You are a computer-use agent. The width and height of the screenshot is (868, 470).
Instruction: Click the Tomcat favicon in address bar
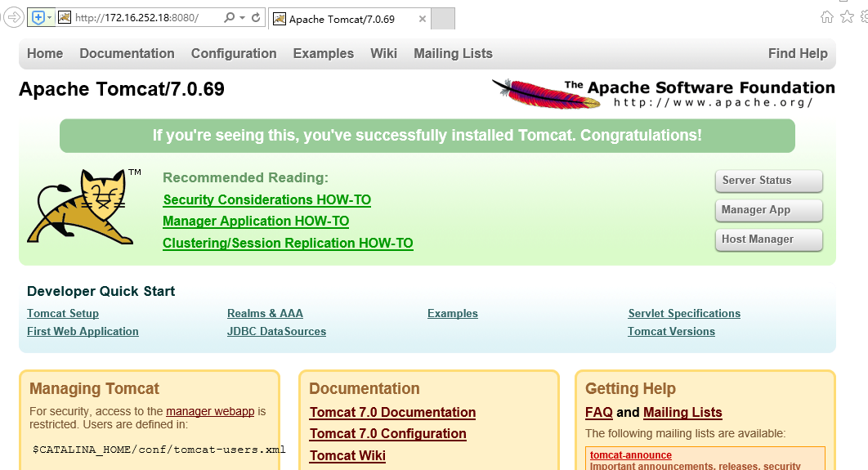coord(65,18)
